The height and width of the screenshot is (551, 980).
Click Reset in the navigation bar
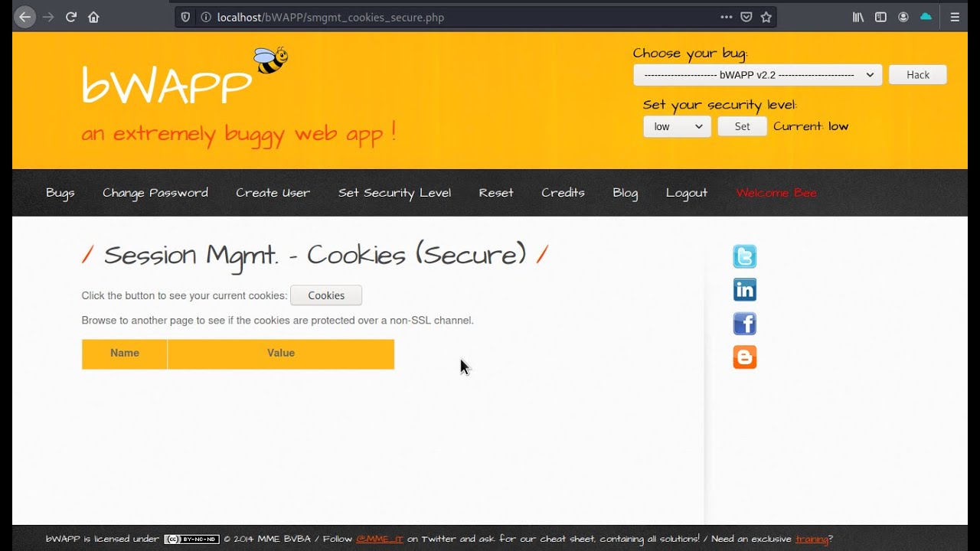(496, 193)
